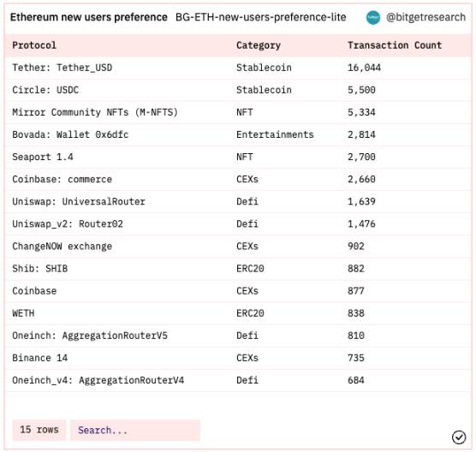The image size is (476, 452).
Task: Click Defi category in Oneinch: AggregationRouterV5 row
Action: pyautogui.click(x=247, y=336)
